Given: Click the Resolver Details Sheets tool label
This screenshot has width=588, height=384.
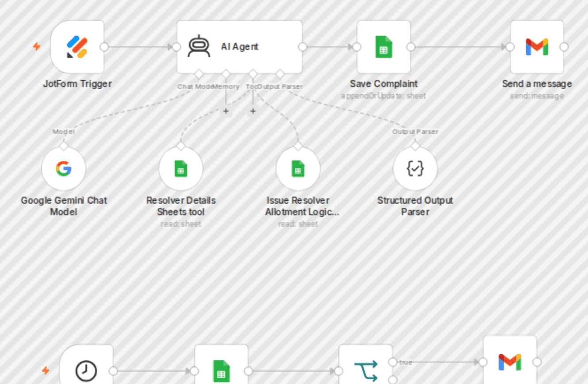Looking at the screenshot, I should pyautogui.click(x=181, y=206).
